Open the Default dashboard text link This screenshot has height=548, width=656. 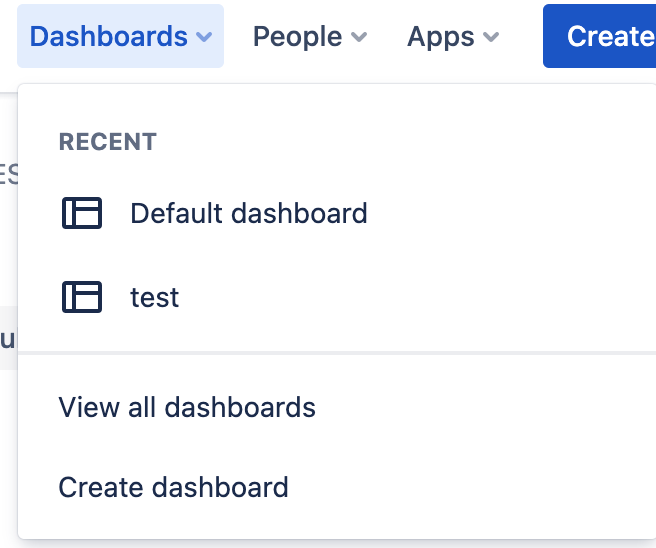[x=248, y=213]
